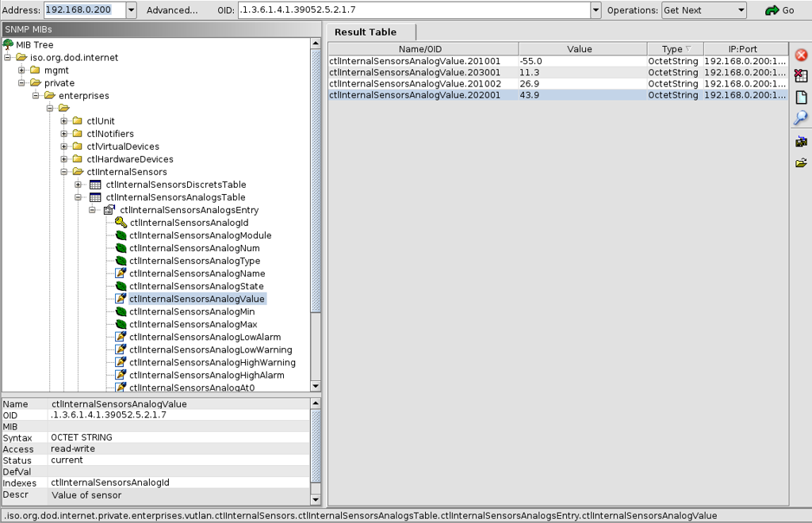
Task: Open the Operations Get Next dropdown
Action: 704,10
